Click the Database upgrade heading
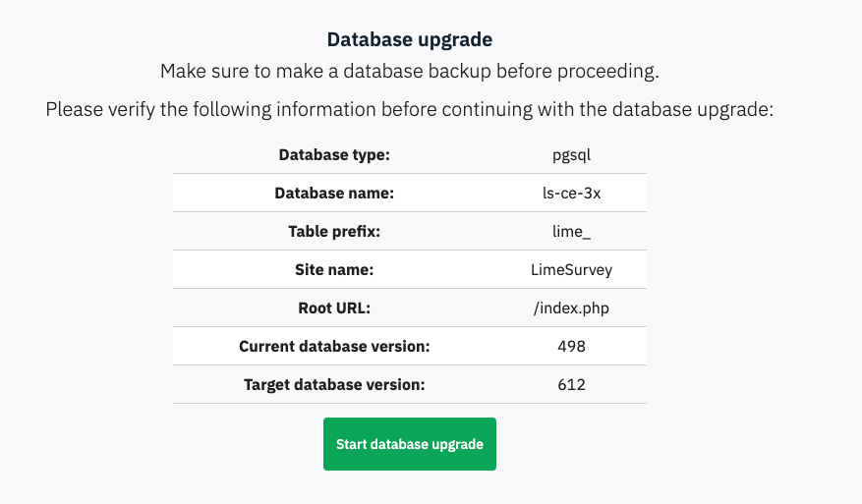This screenshot has height=504, width=862. [409, 40]
